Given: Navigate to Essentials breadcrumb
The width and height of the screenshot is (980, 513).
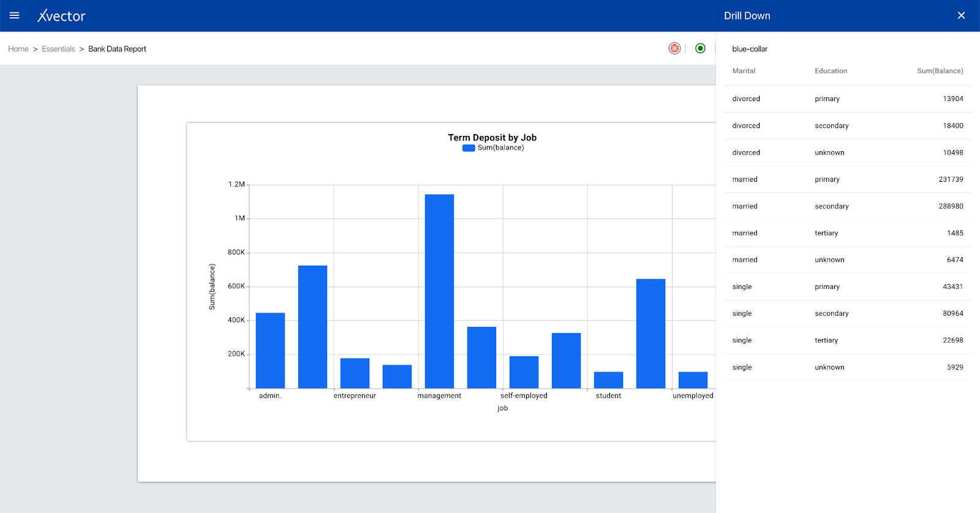Looking at the screenshot, I should tap(58, 49).
